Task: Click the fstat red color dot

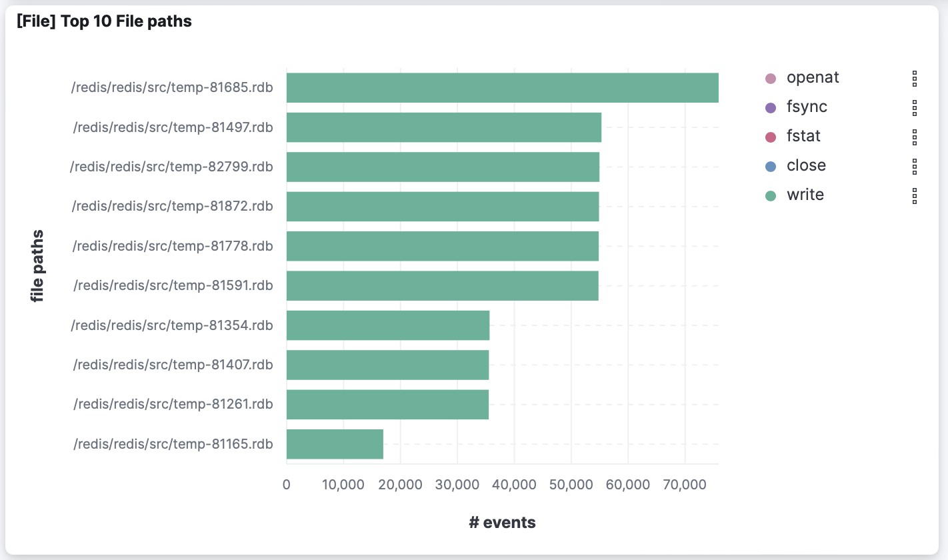Action: point(771,137)
